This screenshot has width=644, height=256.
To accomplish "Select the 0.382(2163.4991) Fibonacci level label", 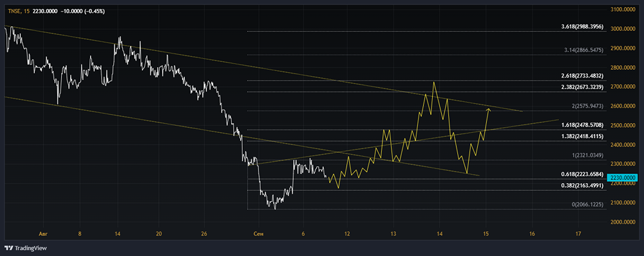I will tap(582, 185).
